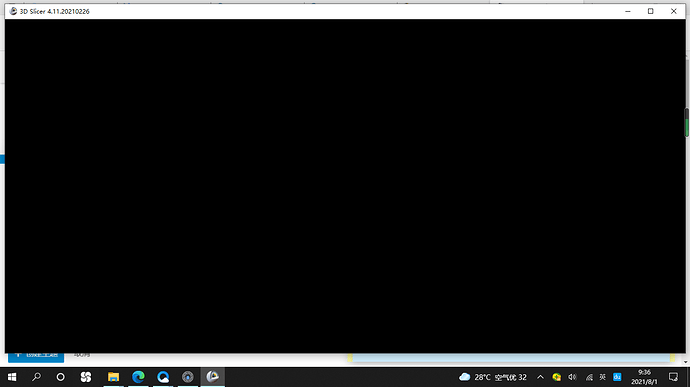Open taskbar search magnifier
This screenshot has height=387, width=690.
pos(37,377)
